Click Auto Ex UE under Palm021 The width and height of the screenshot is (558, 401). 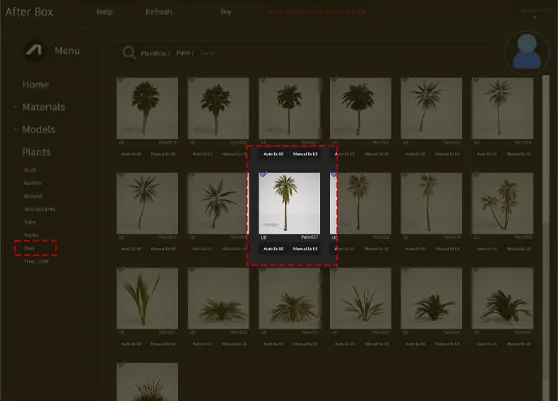click(x=273, y=154)
